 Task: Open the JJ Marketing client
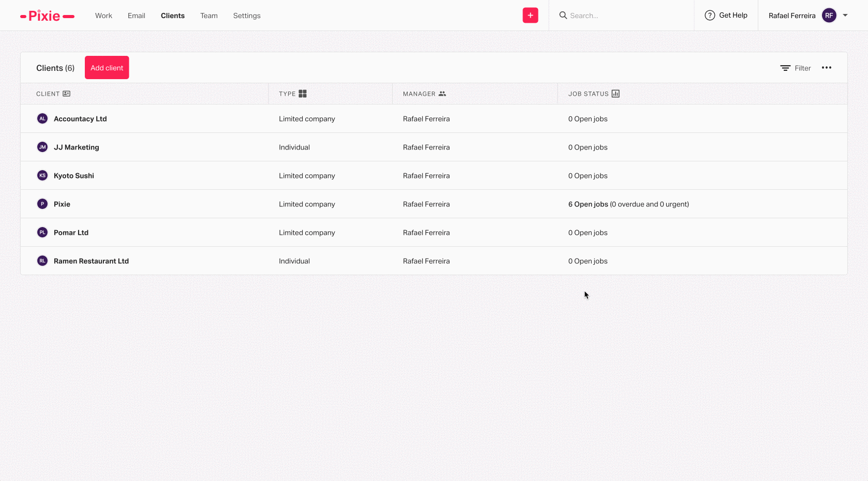tap(77, 147)
